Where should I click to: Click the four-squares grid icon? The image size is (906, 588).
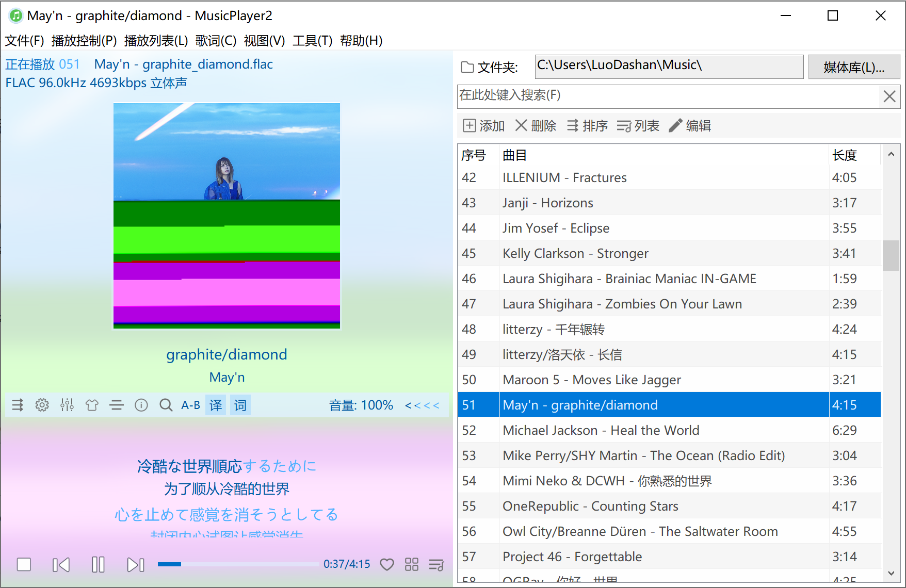(412, 564)
